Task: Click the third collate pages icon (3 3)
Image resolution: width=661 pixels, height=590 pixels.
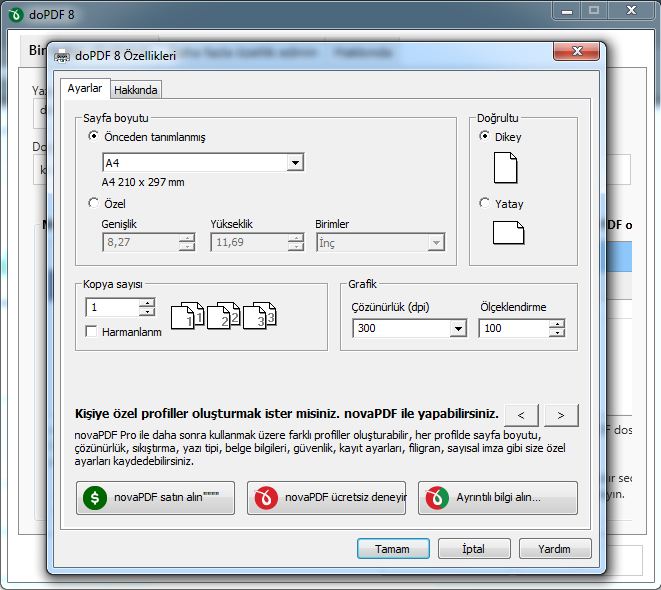Action: pos(260,315)
